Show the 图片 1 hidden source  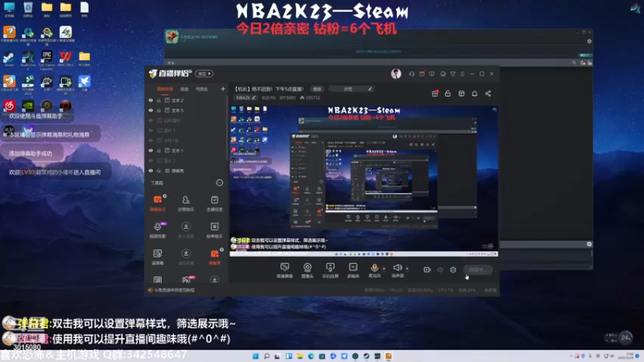[x=151, y=130]
